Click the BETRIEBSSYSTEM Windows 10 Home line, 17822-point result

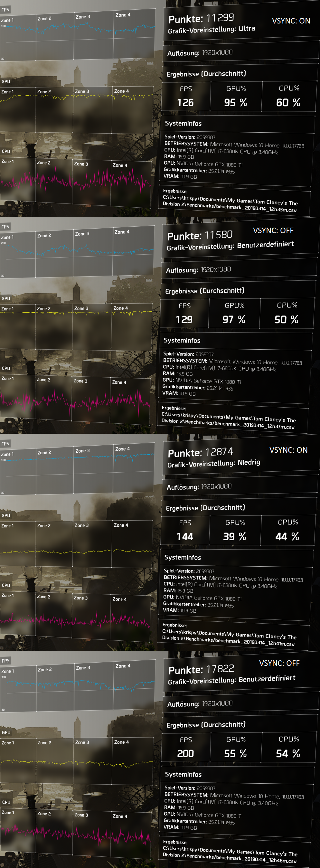tap(234, 796)
